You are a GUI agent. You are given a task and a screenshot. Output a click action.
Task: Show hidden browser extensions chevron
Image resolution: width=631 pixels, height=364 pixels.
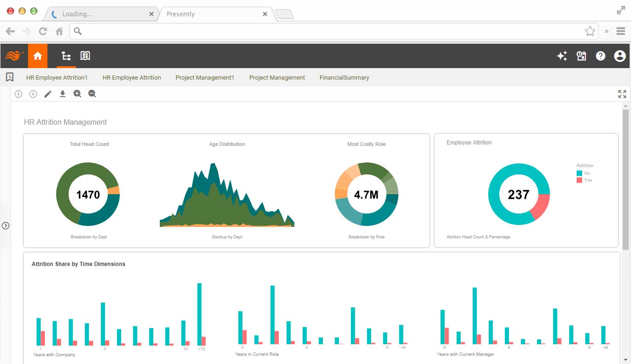(607, 31)
